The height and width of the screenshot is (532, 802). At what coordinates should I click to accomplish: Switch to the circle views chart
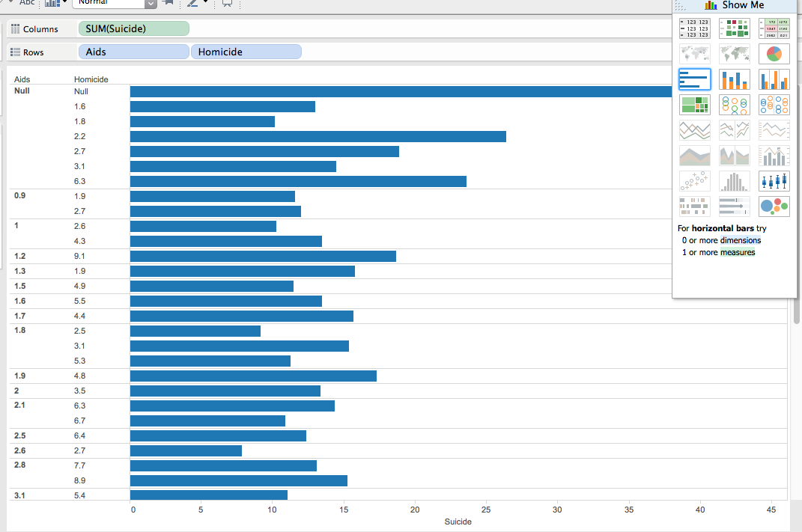coord(734,105)
